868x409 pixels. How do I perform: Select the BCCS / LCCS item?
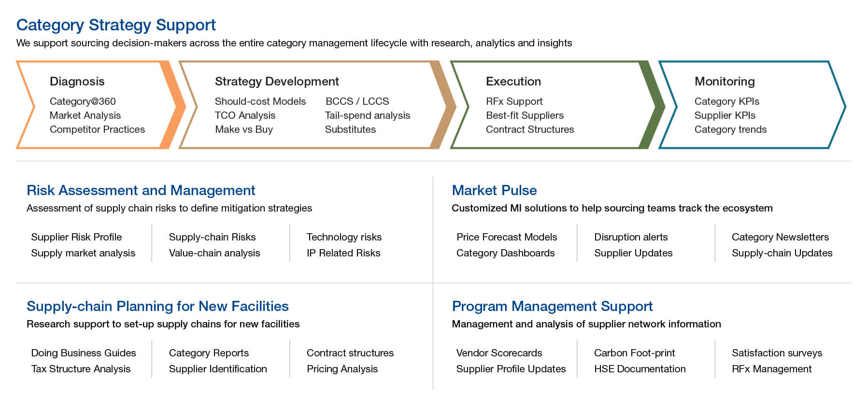tap(357, 101)
